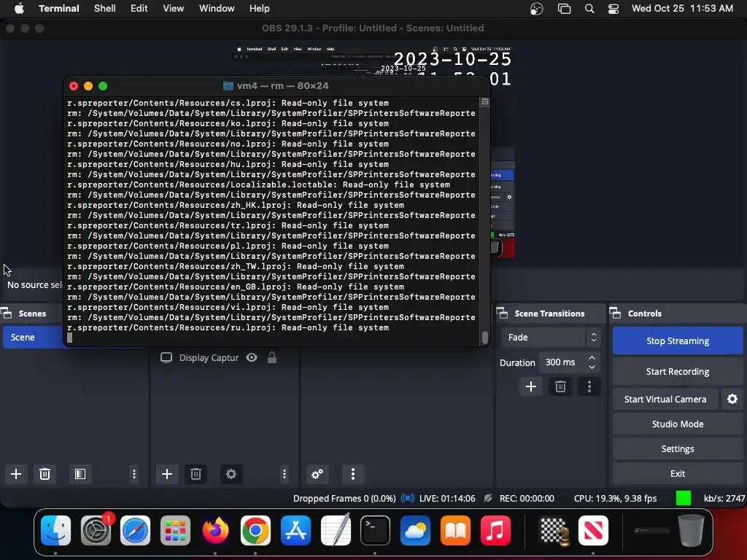The image size is (747, 560).
Task: Open the Weather app in Dock
Action: coord(415,531)
